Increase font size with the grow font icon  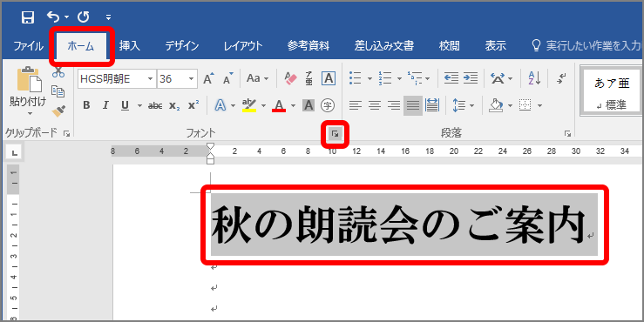[x=209, y=78]
